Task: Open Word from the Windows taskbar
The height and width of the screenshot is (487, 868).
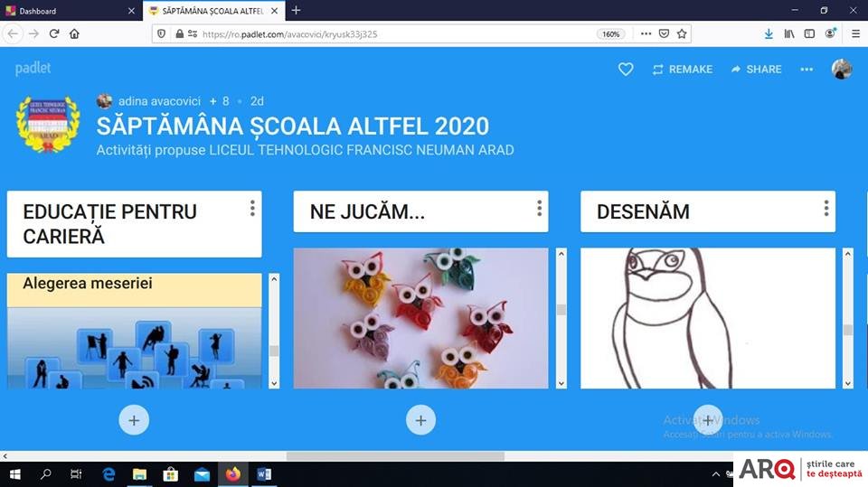Action: pyautogui.click(x=264, y=474)
